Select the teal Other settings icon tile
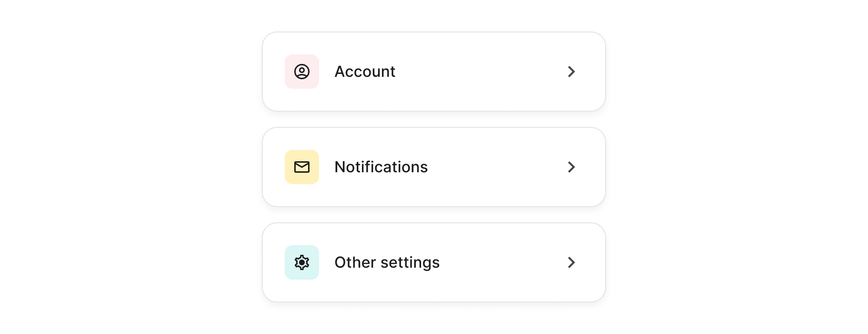Viewport: 868px width, 334px height. click(x=302, y=262)
